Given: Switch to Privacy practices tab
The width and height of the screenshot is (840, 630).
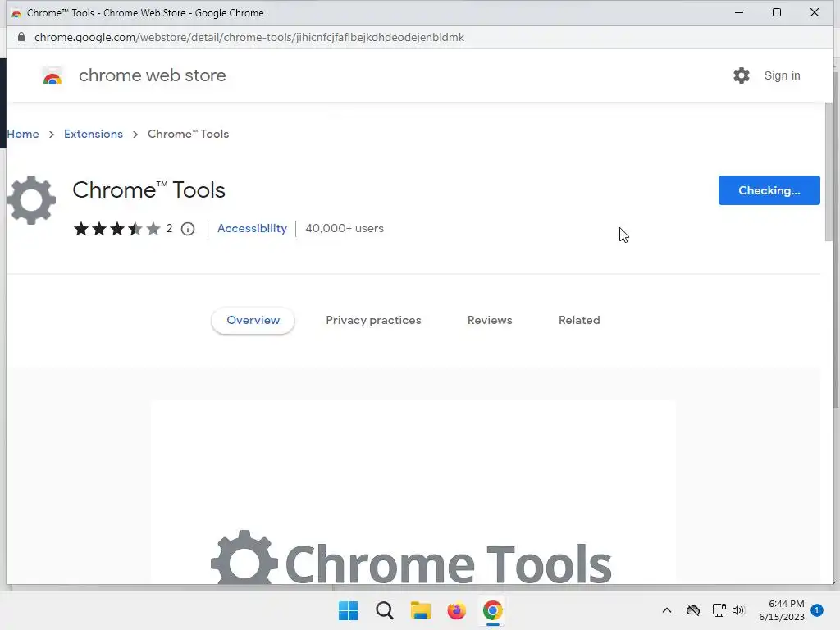Looking at the screenshot, I should click(373, 321).
